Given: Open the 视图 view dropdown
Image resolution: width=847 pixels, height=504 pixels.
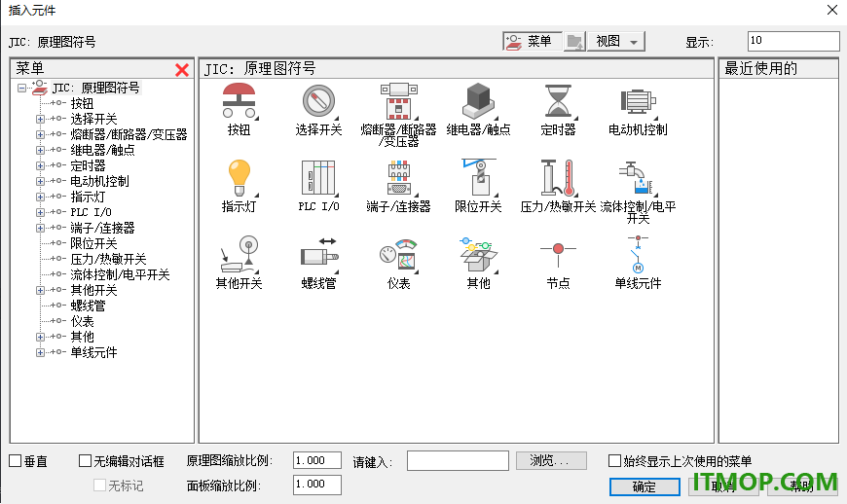Looking at the screenshot, I should tap(616, 42).
